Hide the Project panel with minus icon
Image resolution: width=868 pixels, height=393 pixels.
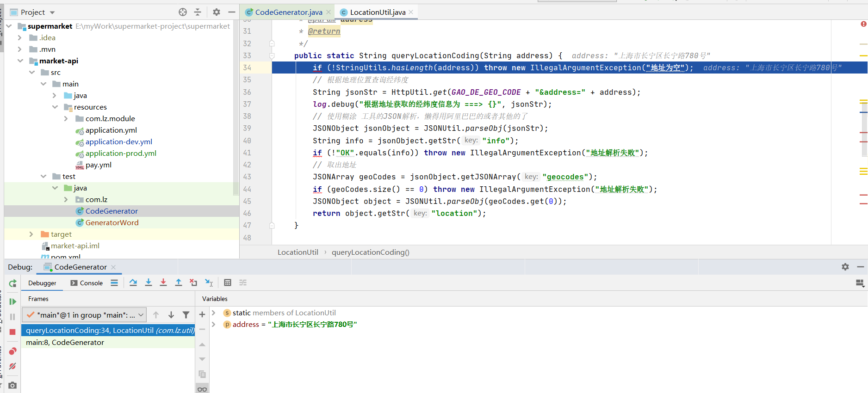tap(232, 12)
